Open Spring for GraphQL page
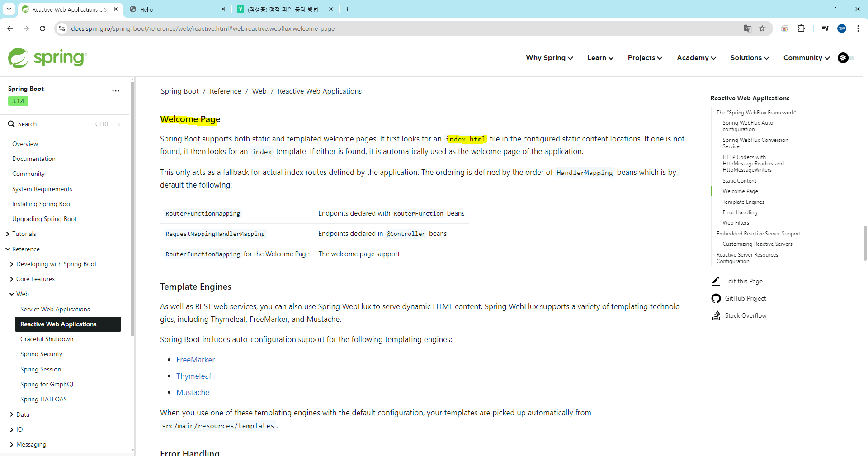868x456 pixels. coord(47,384)
